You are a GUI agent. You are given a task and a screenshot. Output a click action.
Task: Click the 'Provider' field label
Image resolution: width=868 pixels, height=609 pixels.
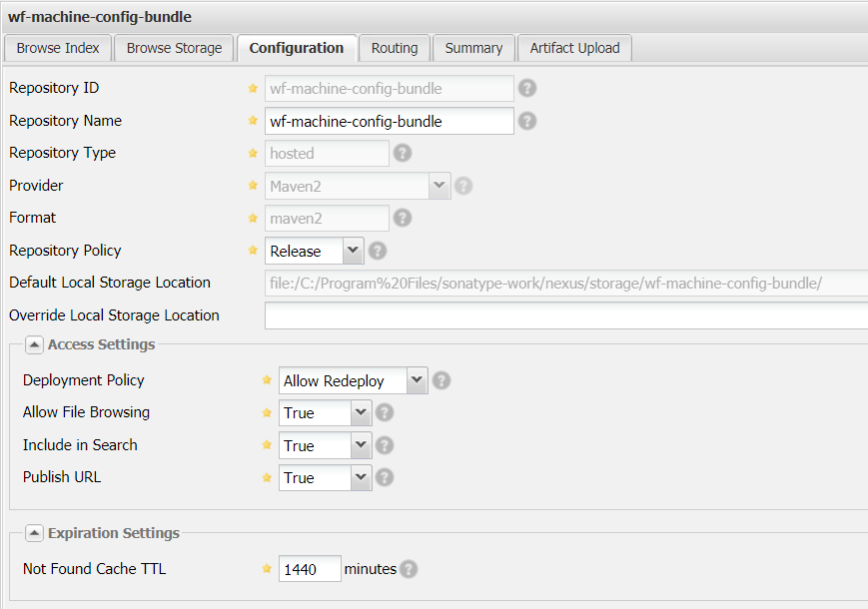pos(36,186)
